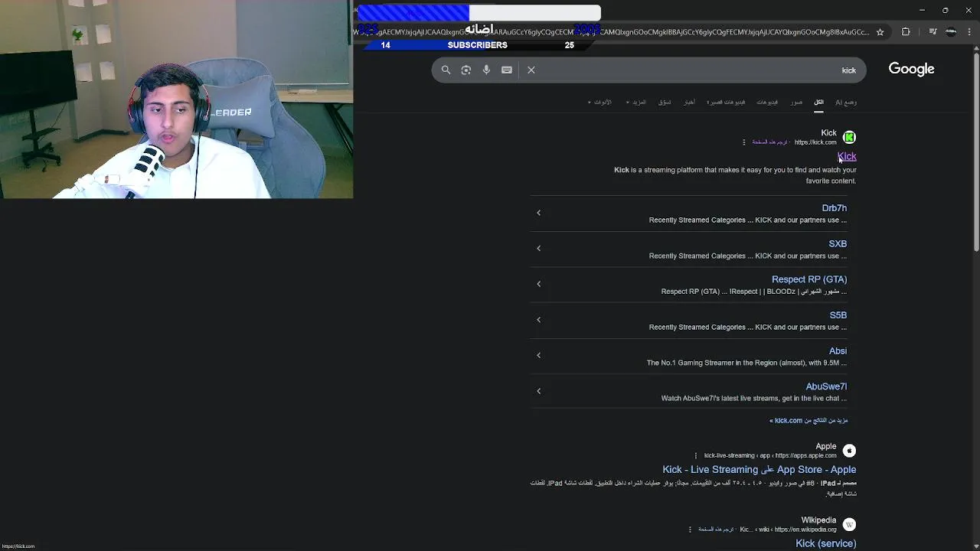
Task: Expand the AbuSwe7l sitelink chevron
Action: tap(538, 391)
